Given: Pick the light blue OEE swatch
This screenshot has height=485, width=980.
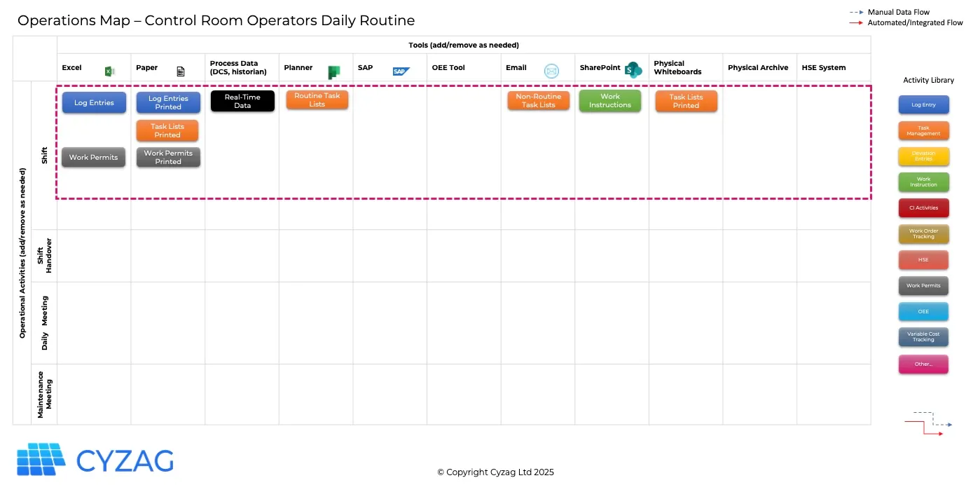Looking at the screenshot, I should click(924, 312).
